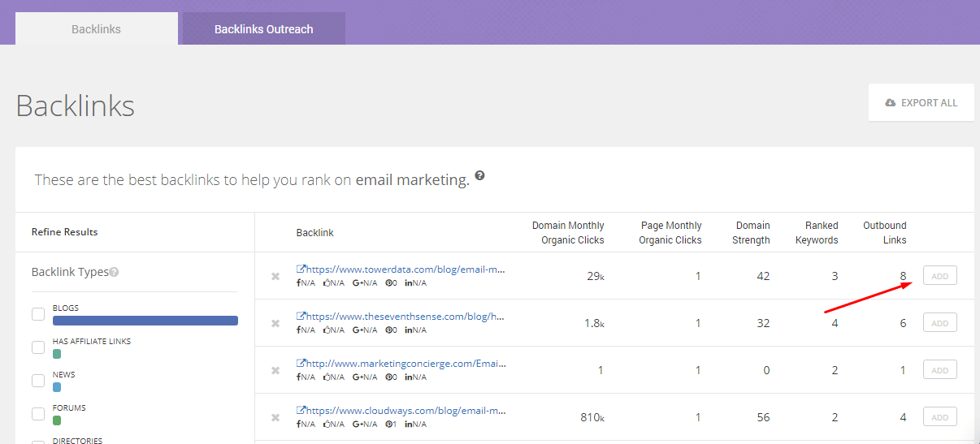Click Pinterest icon in towerdata row
Viewport: 980px width, 444px height.
pyautogui.click(x=388, y=283)
